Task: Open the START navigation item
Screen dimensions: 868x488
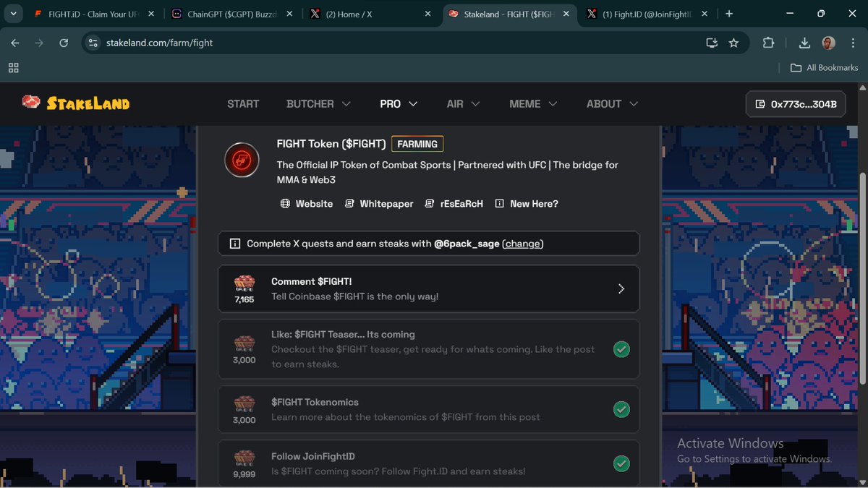Action: click(243, 104)
